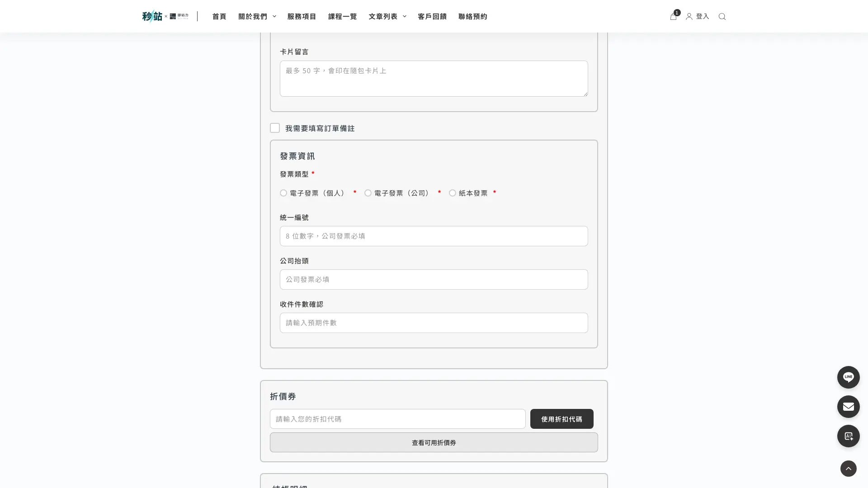
Task: Focus the 公司抬頭 input field
Action: tap(434, 279)
